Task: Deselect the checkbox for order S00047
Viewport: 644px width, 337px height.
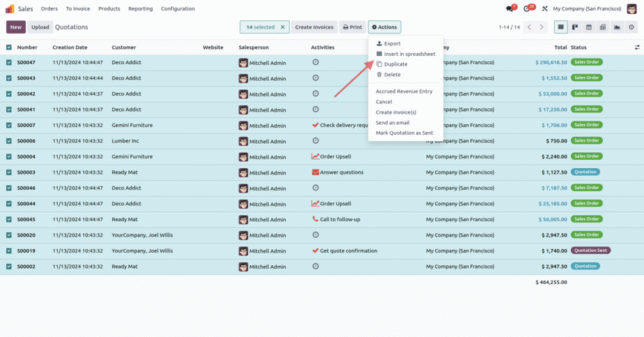Action: click(9, 62)
